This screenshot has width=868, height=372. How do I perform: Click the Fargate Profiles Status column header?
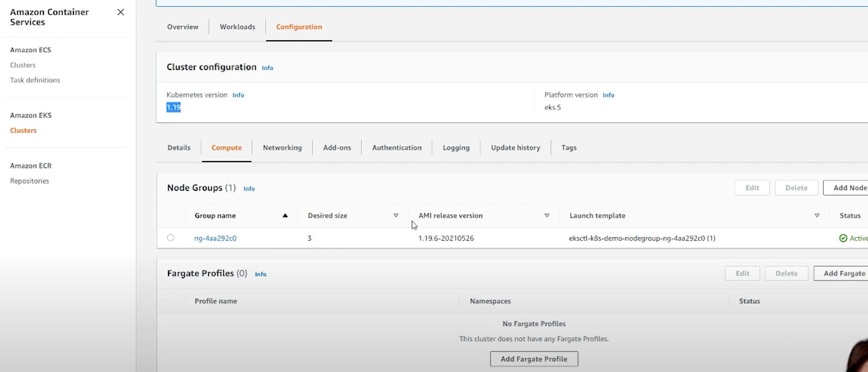click(x=749, y=301)
